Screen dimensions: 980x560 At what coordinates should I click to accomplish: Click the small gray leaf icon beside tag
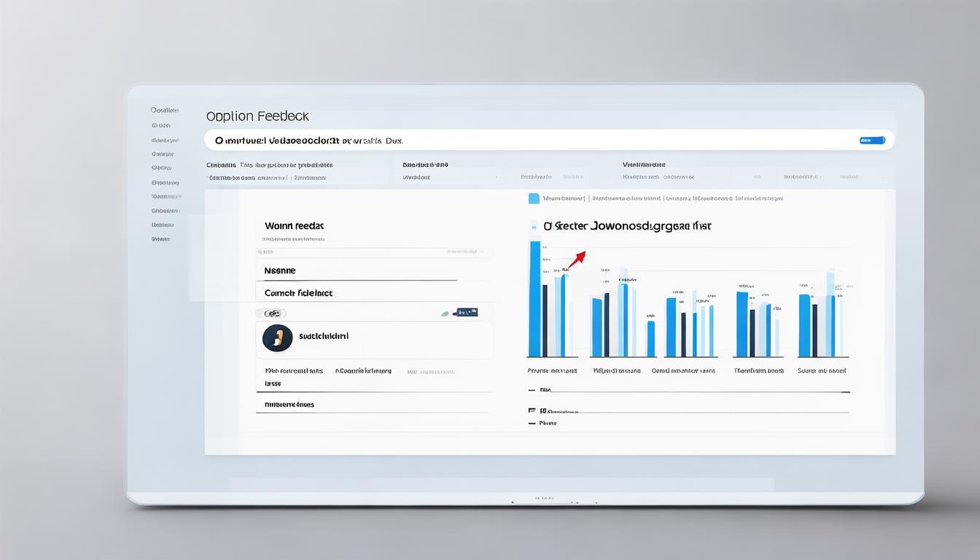tap(445, 313)
